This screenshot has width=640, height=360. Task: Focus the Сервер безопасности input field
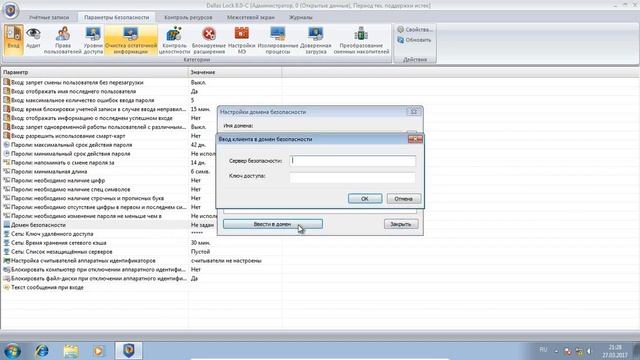point(353,161)
